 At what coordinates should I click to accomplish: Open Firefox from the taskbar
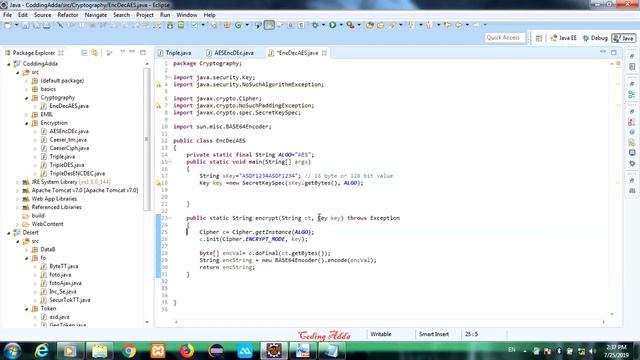click(x=187, y=351)
